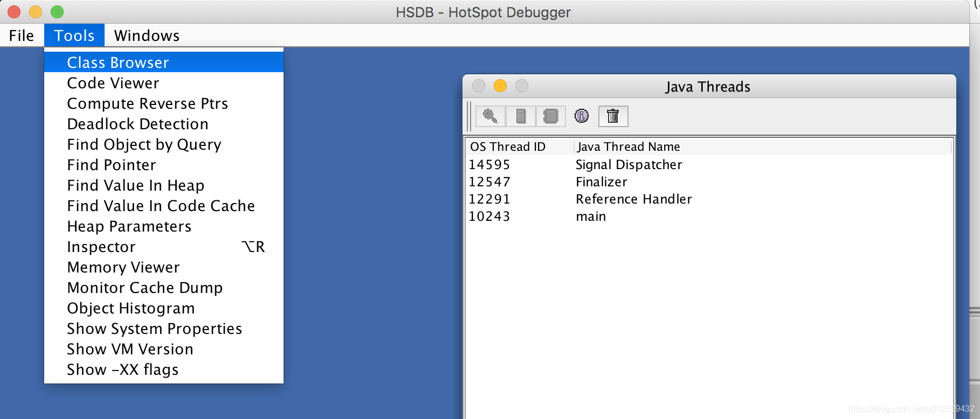Choose Show System Properties
The image size is (980, 419).
pyautogui.click(x=164, y=328)
